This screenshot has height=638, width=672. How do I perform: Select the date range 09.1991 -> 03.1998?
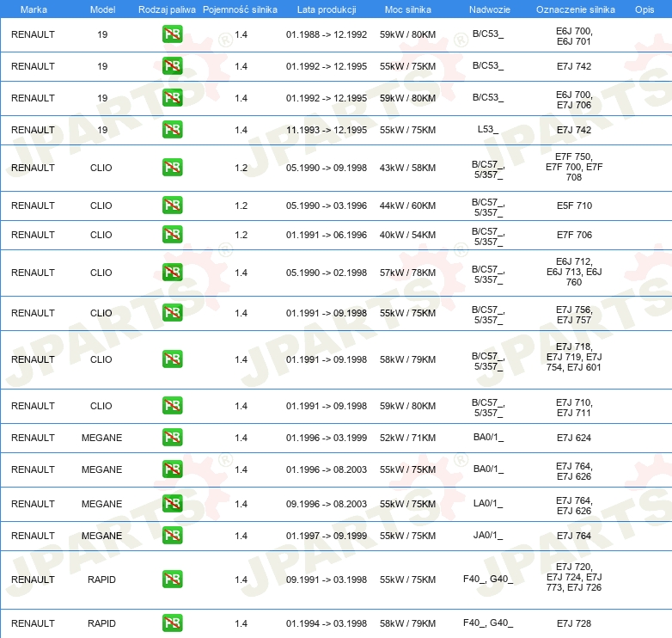(327, 580)
